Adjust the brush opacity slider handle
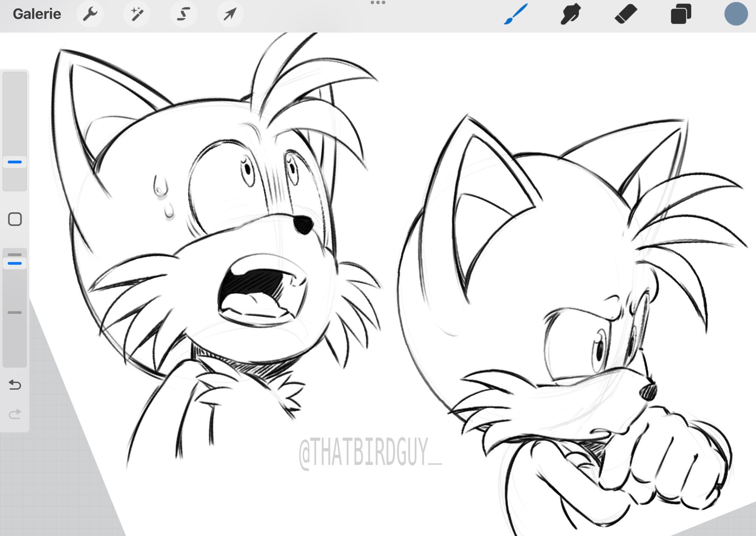The width and height of the screenshot is (756, 536). pos(15,263)
